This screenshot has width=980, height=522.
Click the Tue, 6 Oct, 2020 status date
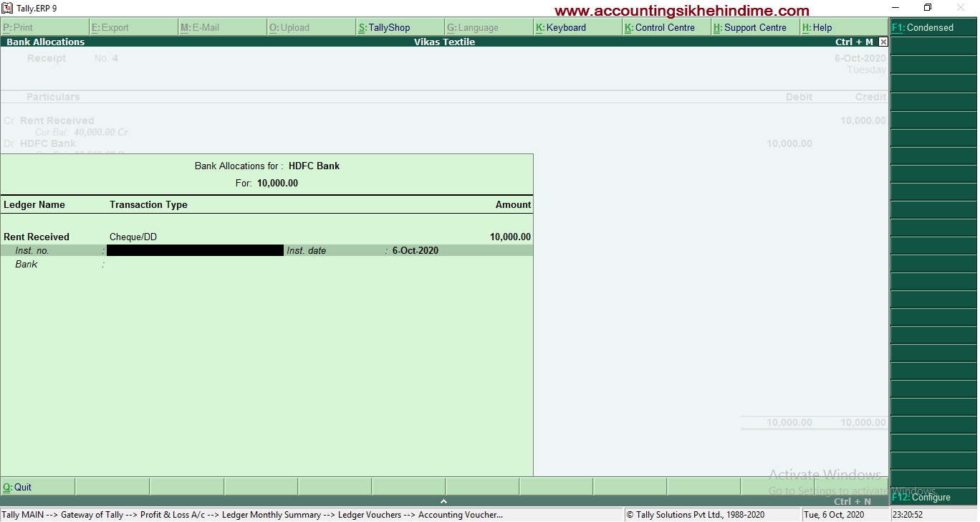point(834,514)
